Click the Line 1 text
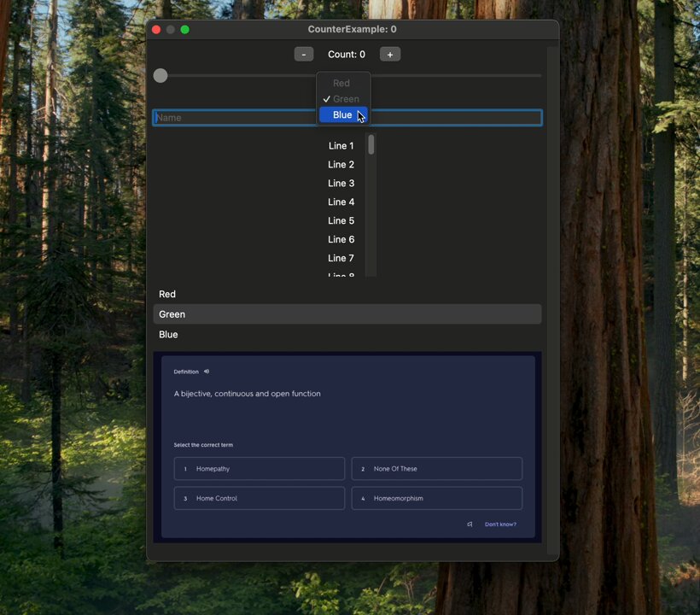Viewport: 700px width, 615px height. coord(341,146)
